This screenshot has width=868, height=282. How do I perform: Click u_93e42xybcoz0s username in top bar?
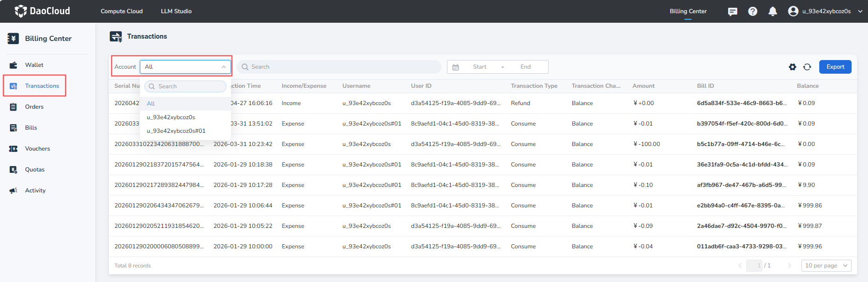tap(827, 11)
